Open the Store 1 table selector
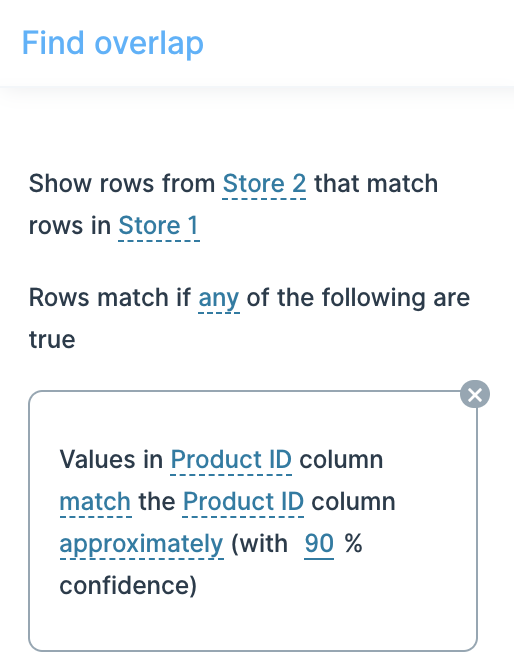 click(159, 226)
